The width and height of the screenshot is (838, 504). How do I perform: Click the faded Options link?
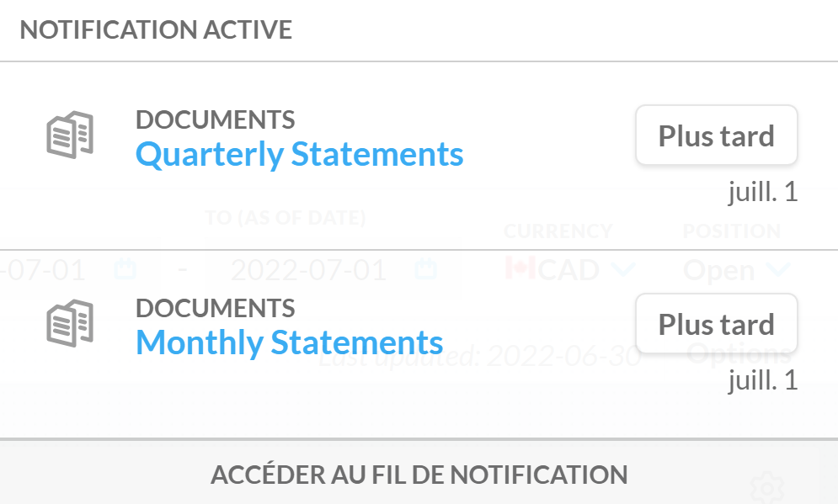pyautogui.click(x=739, y=353)
